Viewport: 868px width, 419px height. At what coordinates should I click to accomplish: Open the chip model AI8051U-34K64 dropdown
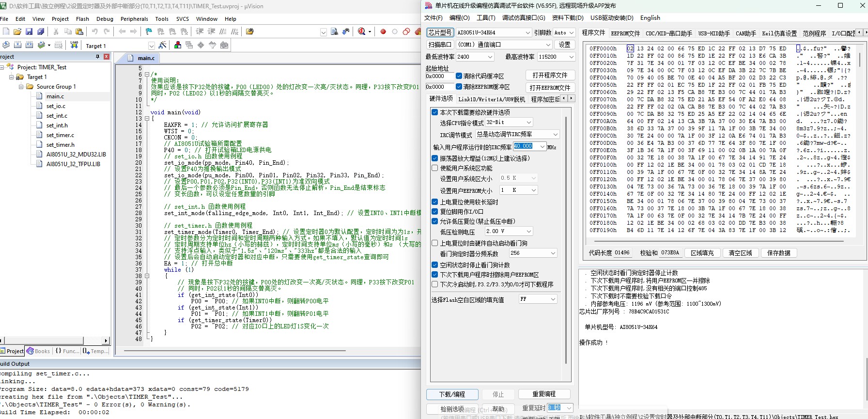click(494, 32)
